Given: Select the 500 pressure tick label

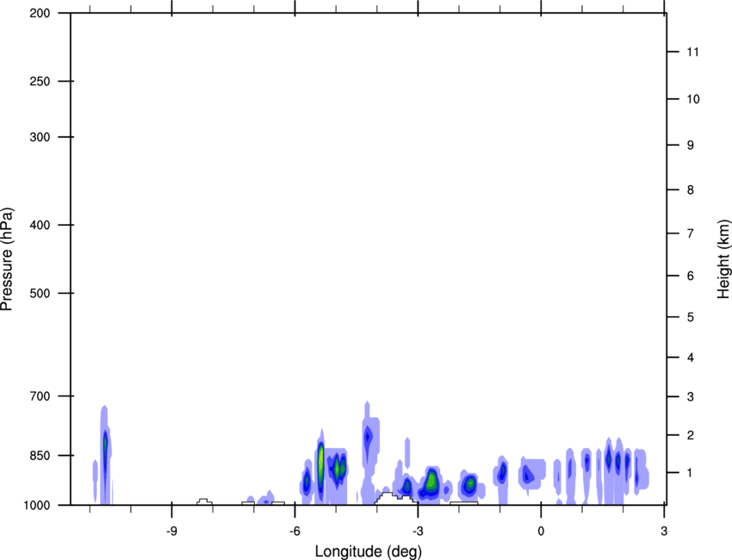Looking at the screenshot, I should pos(40,293).
